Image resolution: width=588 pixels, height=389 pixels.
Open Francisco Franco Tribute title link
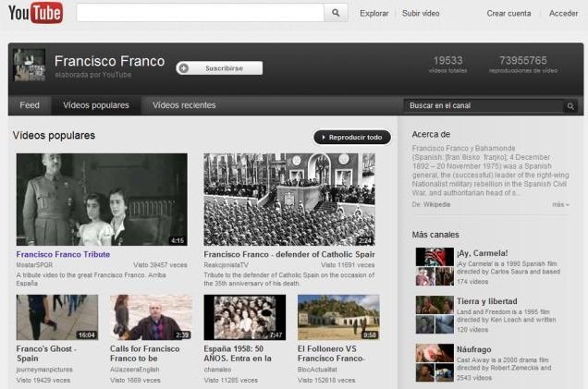(63, 254)
